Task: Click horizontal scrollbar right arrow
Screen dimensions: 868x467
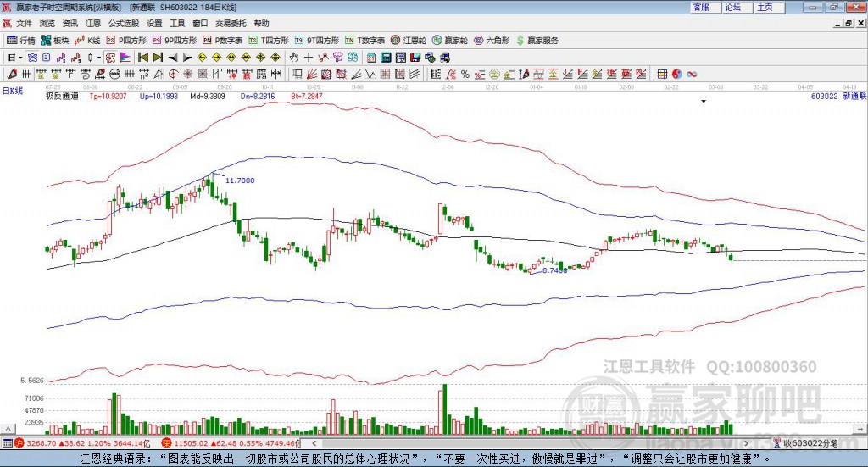Action: pyautogui.click(x=746, y=443)
